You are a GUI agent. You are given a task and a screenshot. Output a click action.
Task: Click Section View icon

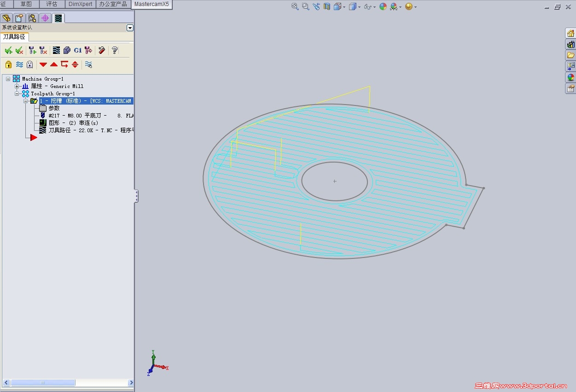pyautogui.click(x=327, y=6)
